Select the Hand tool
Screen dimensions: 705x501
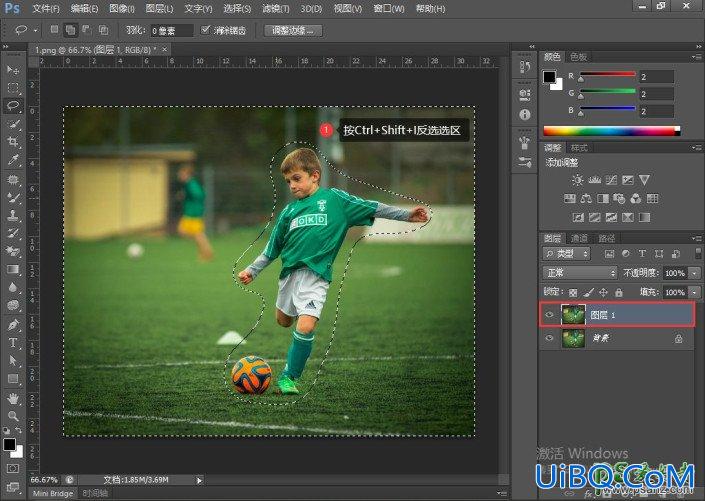coord(13,398)
